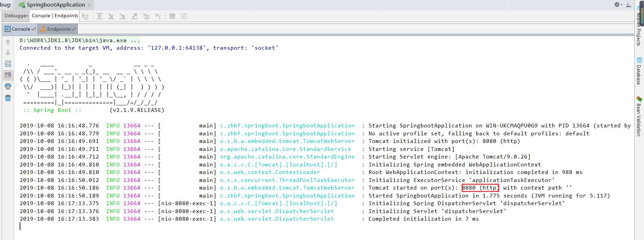Switch to the Debugger tab

(x=16, y=16)
